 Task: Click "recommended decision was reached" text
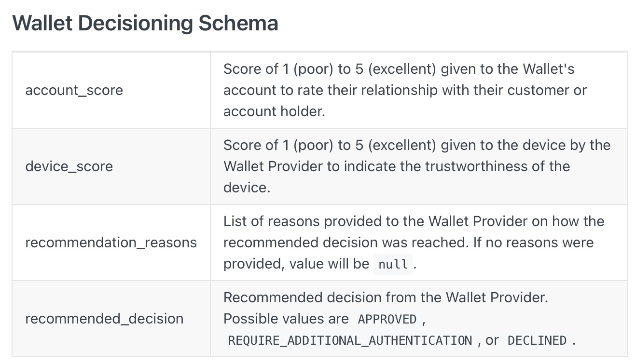(346, 243)
